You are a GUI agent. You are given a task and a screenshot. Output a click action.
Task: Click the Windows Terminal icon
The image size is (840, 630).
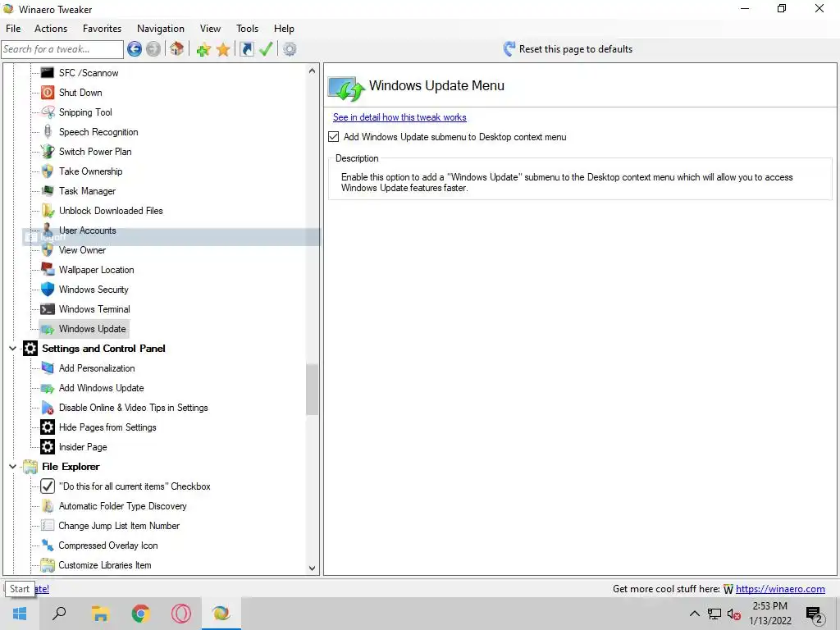[x=48, y=309]
